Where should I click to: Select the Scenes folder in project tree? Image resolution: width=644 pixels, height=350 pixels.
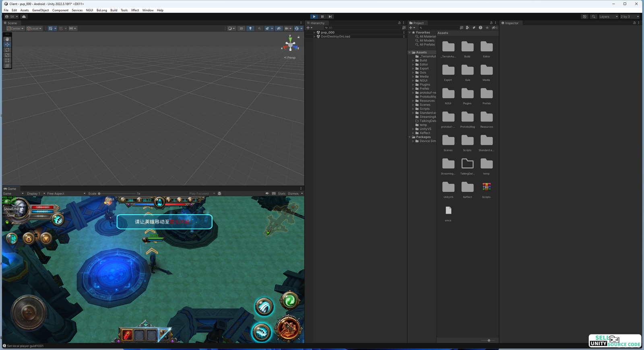[x=425, y=105]
